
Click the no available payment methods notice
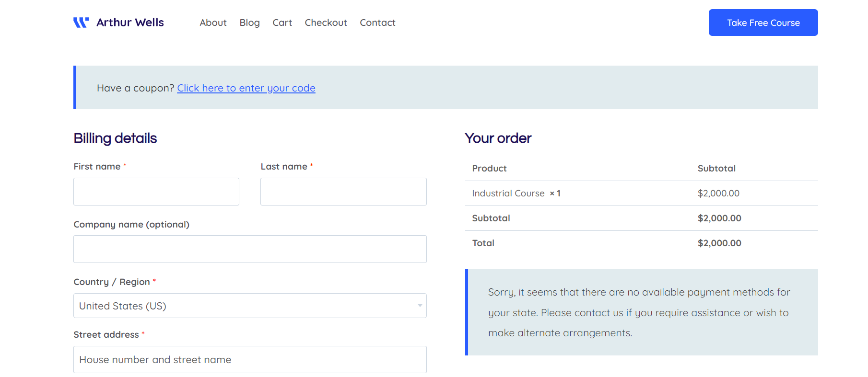641,312
